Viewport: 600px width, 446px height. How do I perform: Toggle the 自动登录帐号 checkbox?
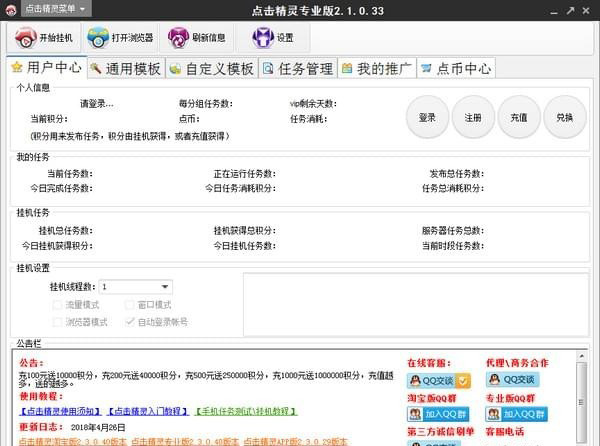pyautogui.click(x=130, y=322)
